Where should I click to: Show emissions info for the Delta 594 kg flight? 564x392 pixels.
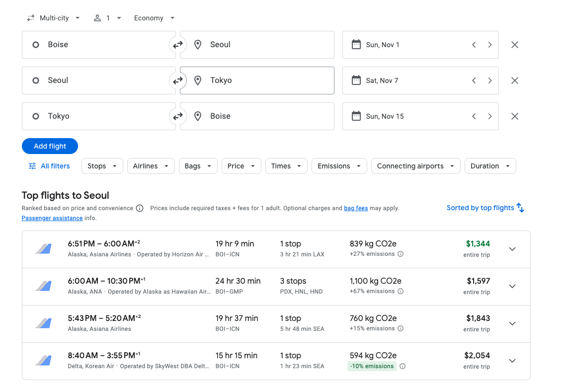[403, 366]
